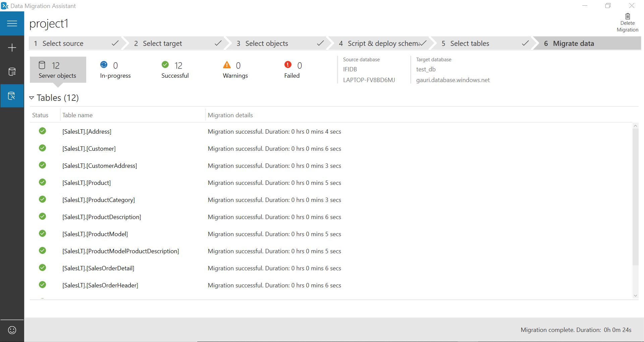Click the table scrollbar up arrow

[635, 126]
